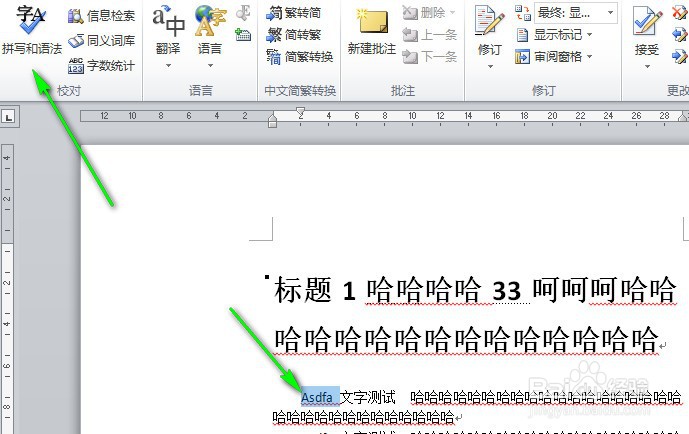
Task: Click the input method keyboard icon beside 语言
Action: [243, 34]
